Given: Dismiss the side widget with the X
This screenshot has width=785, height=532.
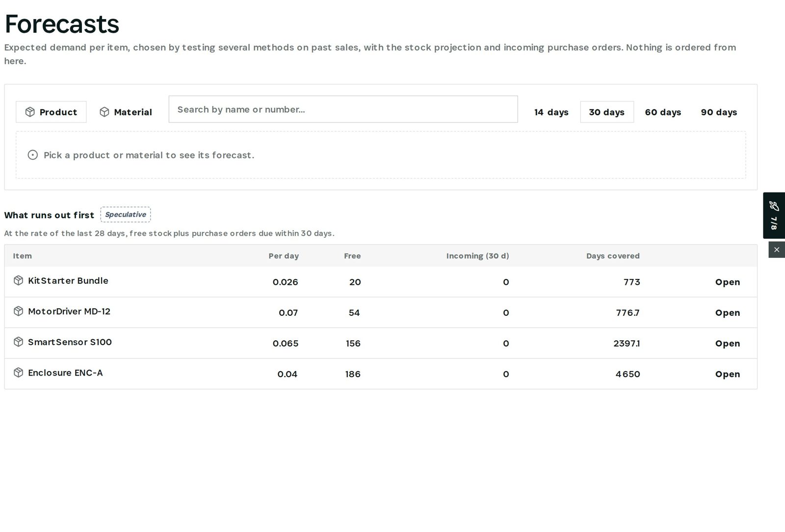Looking at the screenshot, I should click(777, 250).
